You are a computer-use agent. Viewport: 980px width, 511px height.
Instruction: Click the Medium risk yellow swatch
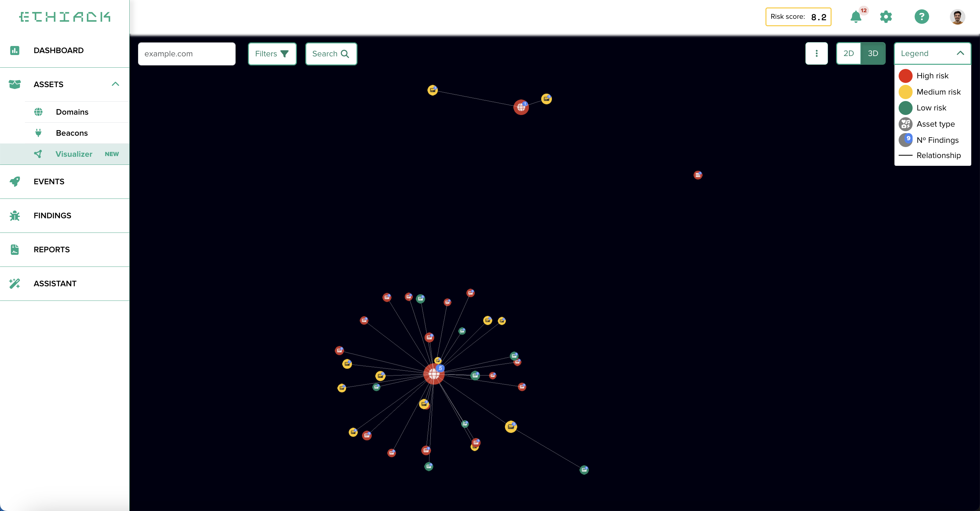pyautogui.click(x=905, y=92)
